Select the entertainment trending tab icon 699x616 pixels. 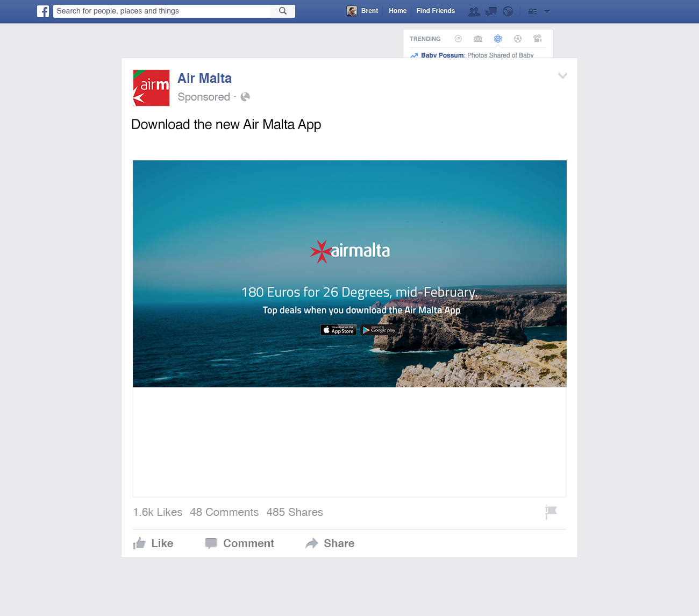point(537,38)
